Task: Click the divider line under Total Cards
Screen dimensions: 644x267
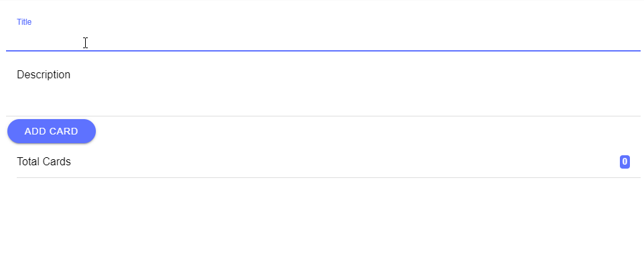Action: [x=328, y=177]
